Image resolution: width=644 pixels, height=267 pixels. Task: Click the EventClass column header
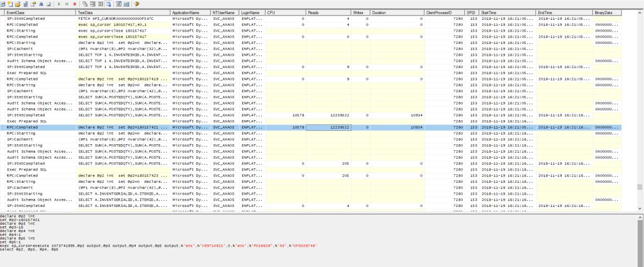click(41, 12)
